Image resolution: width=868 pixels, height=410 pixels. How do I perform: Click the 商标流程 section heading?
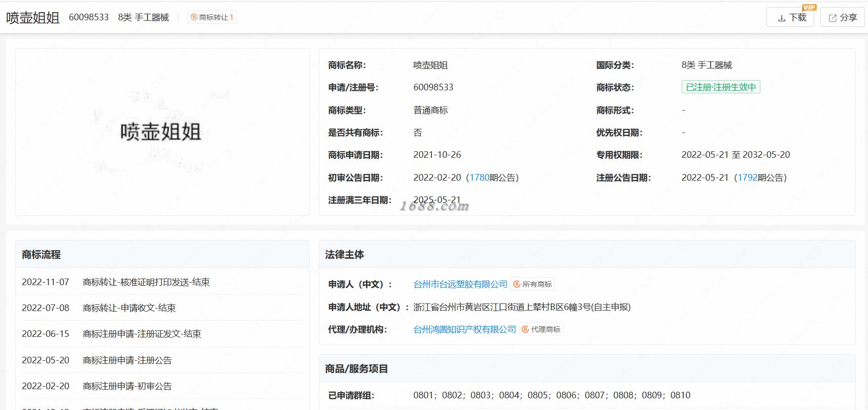[x=41, y=255]
